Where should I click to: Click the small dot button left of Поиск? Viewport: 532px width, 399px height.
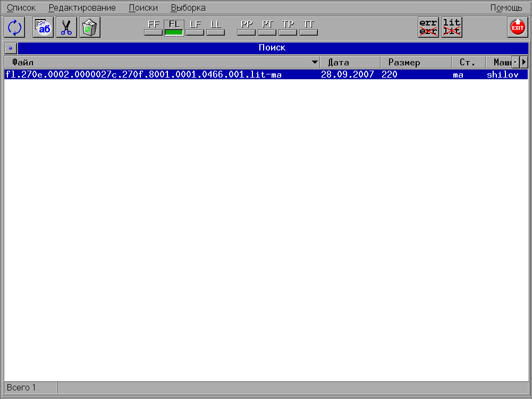pos(11,48)
